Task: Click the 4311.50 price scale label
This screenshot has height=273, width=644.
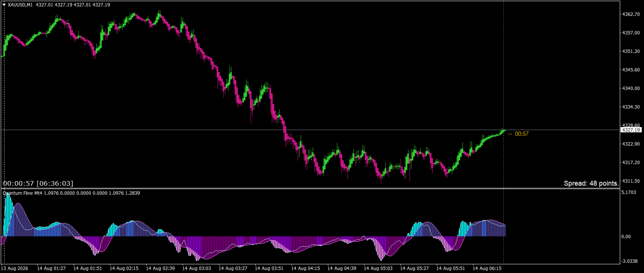Action: click(631, 181)
